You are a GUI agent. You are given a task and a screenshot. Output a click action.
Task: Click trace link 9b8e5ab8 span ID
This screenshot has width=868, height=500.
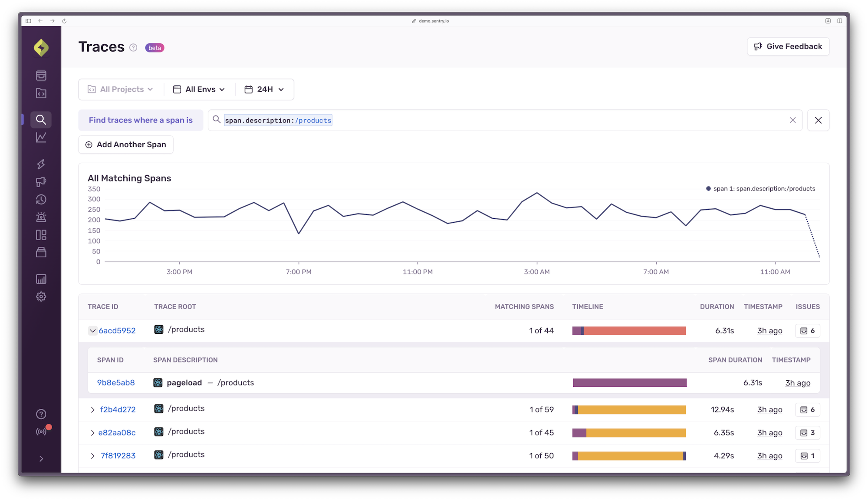tap(115, 383)
